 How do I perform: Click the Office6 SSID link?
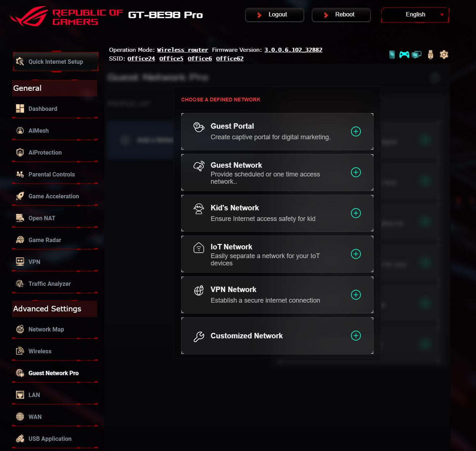coord(200,58)
